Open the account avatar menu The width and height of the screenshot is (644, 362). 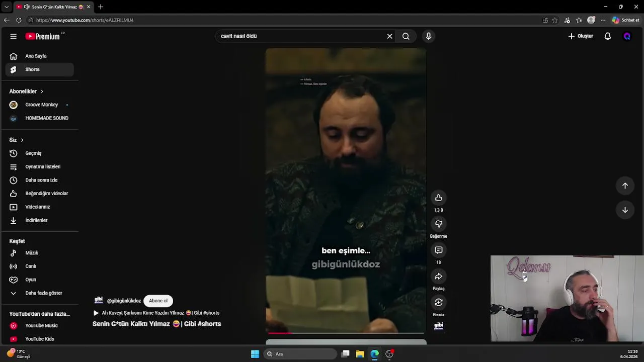tap(627, 36)
